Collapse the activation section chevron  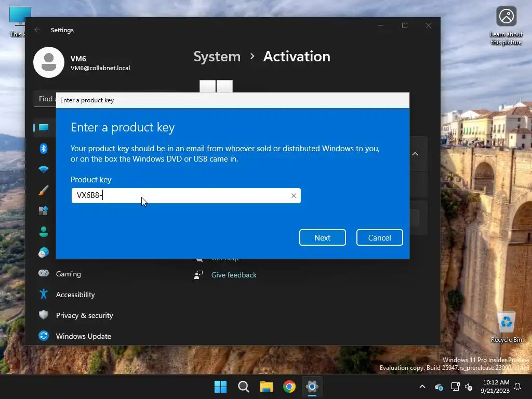point(415,154)
